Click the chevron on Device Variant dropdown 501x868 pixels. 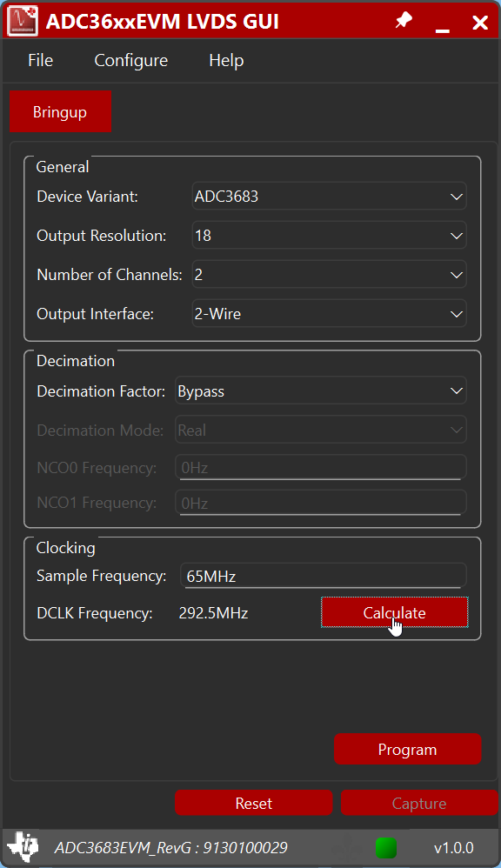pyautogui.click(x=456, y=197)
